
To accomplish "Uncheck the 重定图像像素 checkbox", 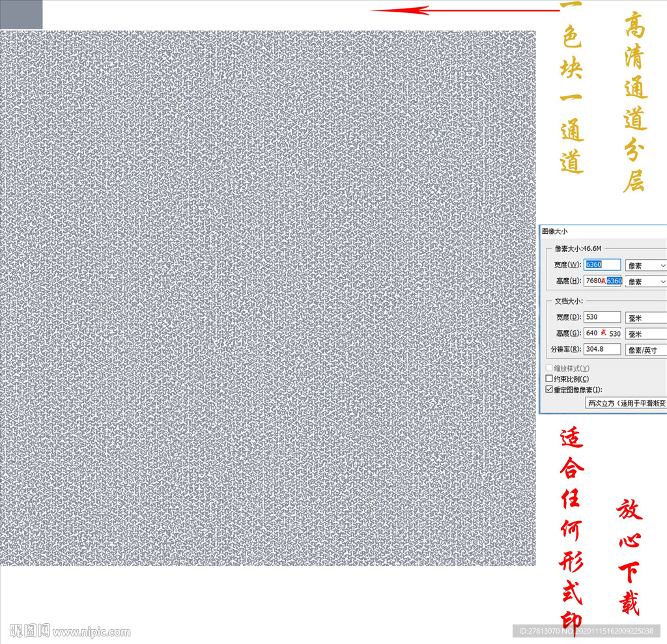I will click(548, 389).
